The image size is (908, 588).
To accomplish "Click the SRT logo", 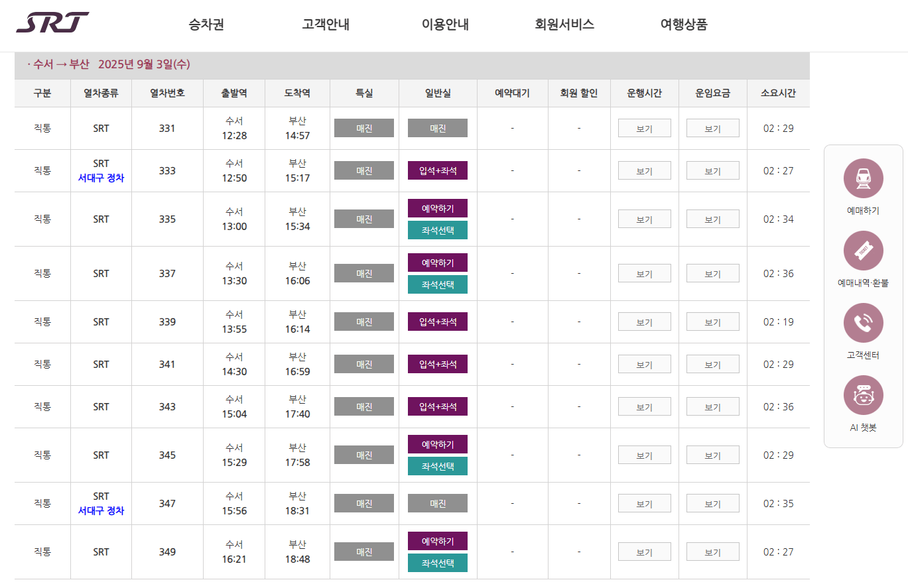I will [x=52, y=23].
